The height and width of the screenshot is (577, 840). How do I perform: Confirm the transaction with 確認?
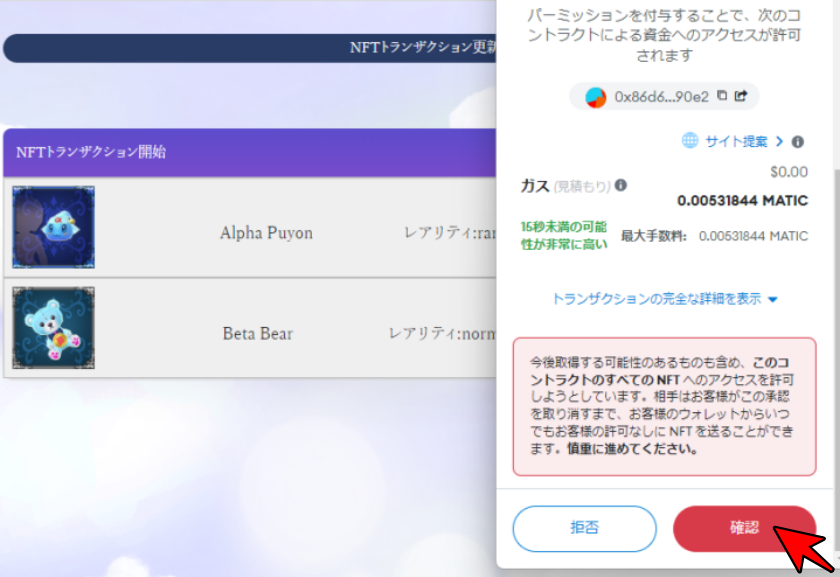(x=744, y=528)
